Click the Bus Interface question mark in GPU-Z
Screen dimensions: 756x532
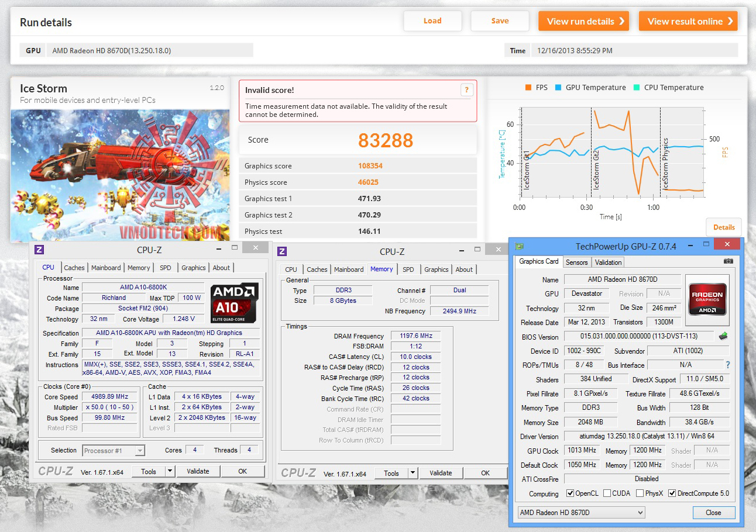pyautogui.click(x=728, y=365)
